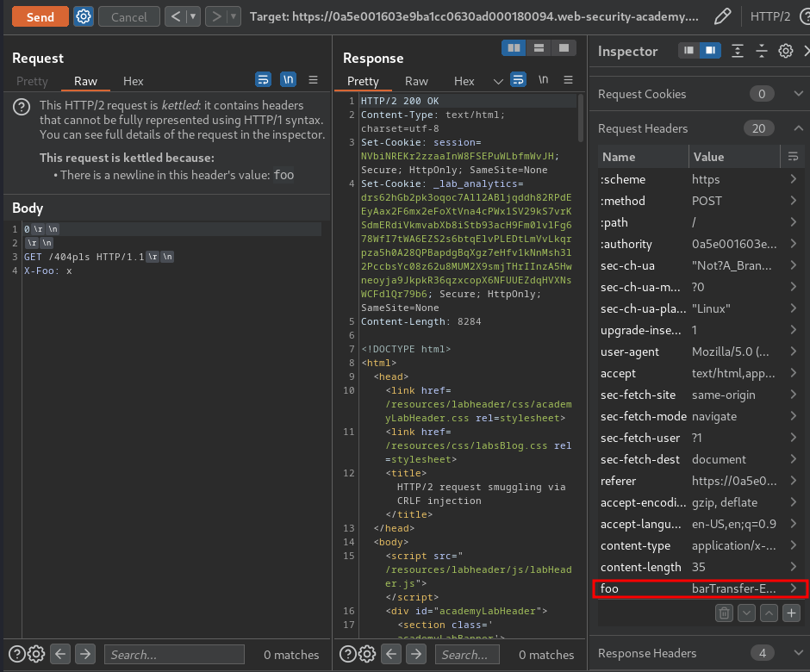The image size is (810, 672).
Task: Select stacked top-bottom layout
Action: 539,47
